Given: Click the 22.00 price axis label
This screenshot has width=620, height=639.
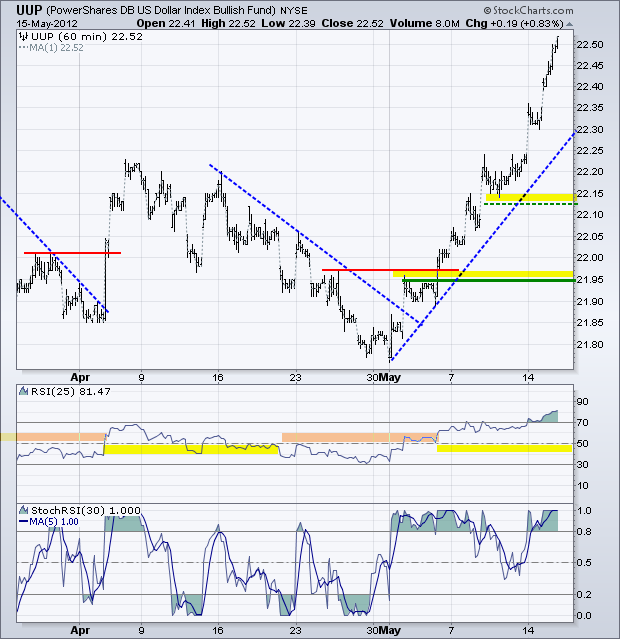Looking at the screenshot, I should pos(589,258).
